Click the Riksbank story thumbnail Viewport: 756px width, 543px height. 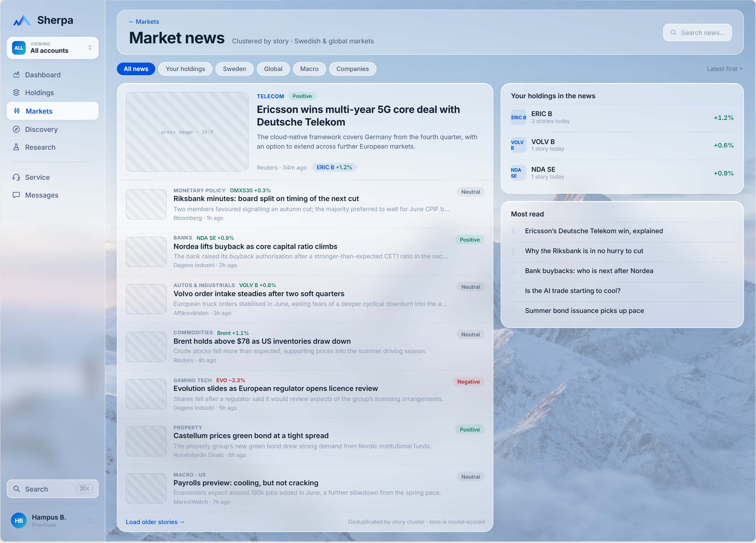146,204
